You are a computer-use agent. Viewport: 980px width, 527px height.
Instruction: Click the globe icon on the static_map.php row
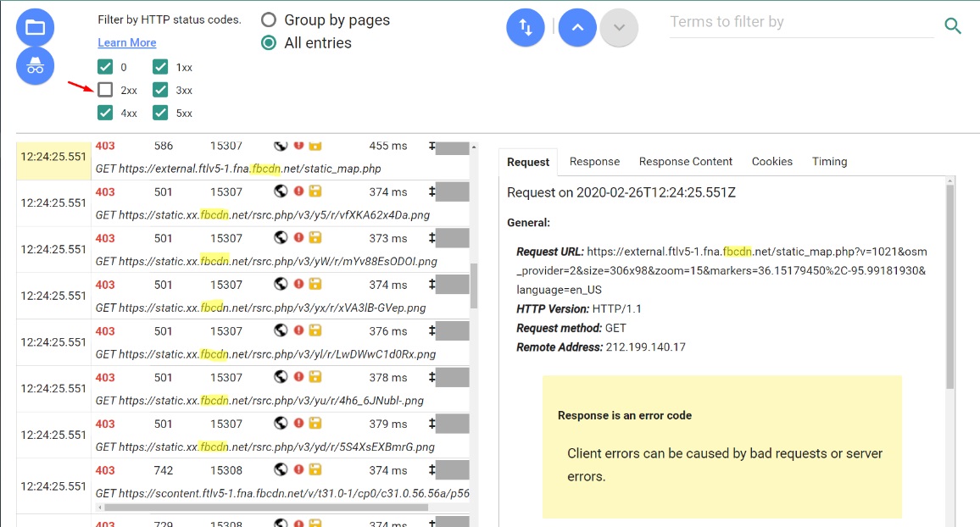281,145
